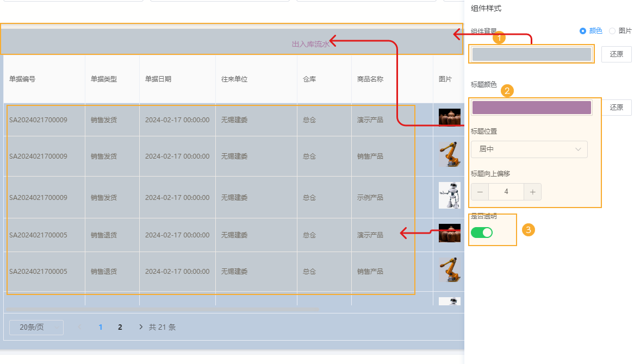Click the previous page arrow in pagination
This screenshot has width=634, height=364.
pyautogui.click(x=80, y=327)
